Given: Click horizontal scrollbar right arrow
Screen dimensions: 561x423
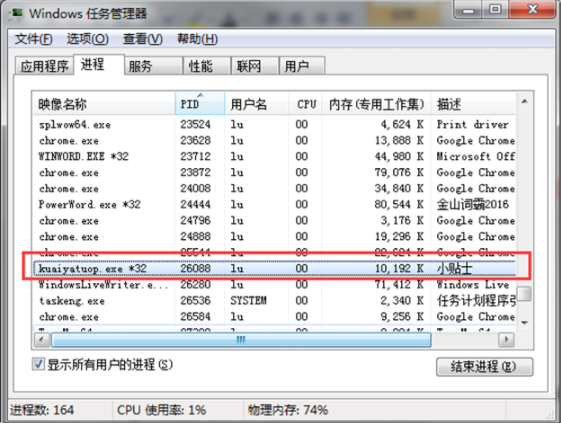Looking at the screenshot, I should (506, 339).
